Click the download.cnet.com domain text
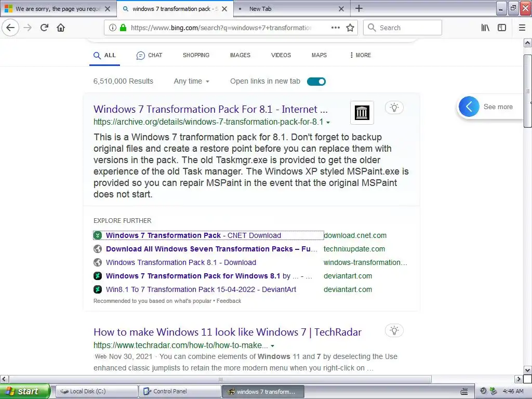The width and height of the screenshot is (532, 399). click(355, 235)
